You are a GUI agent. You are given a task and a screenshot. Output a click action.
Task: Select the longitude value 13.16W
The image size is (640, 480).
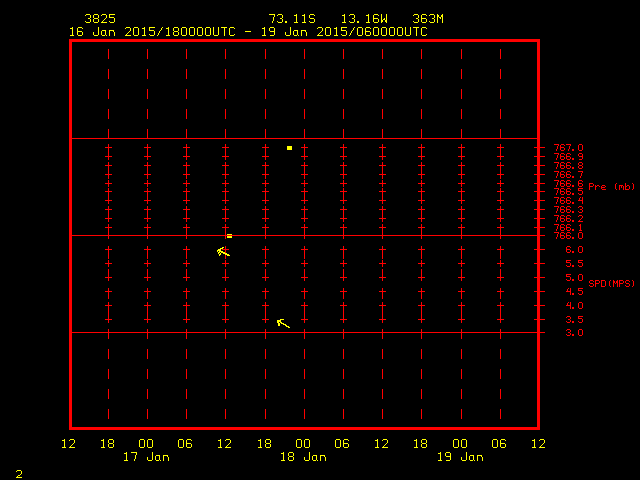point(364,19)
